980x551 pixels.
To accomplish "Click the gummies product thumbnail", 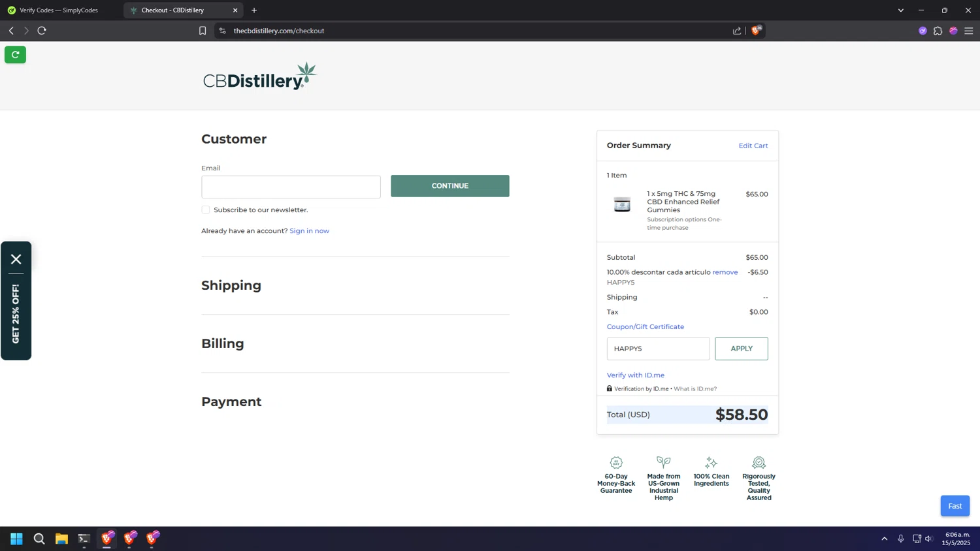I will [622, 204].
